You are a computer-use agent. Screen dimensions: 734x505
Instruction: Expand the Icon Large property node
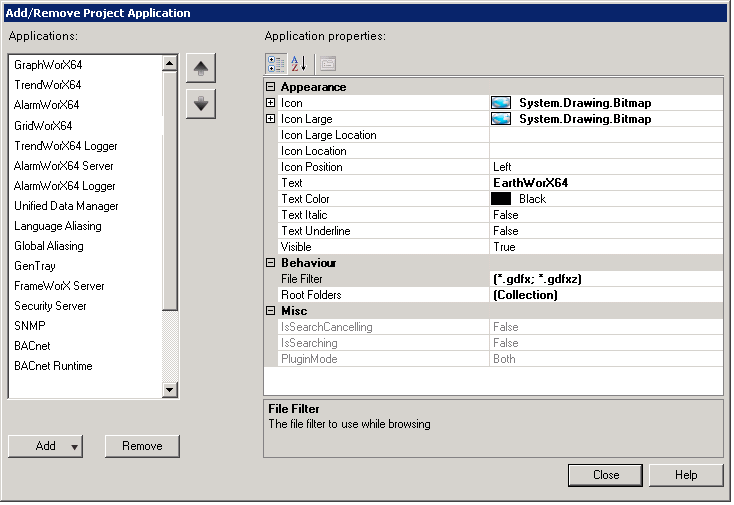coord(271,119)
